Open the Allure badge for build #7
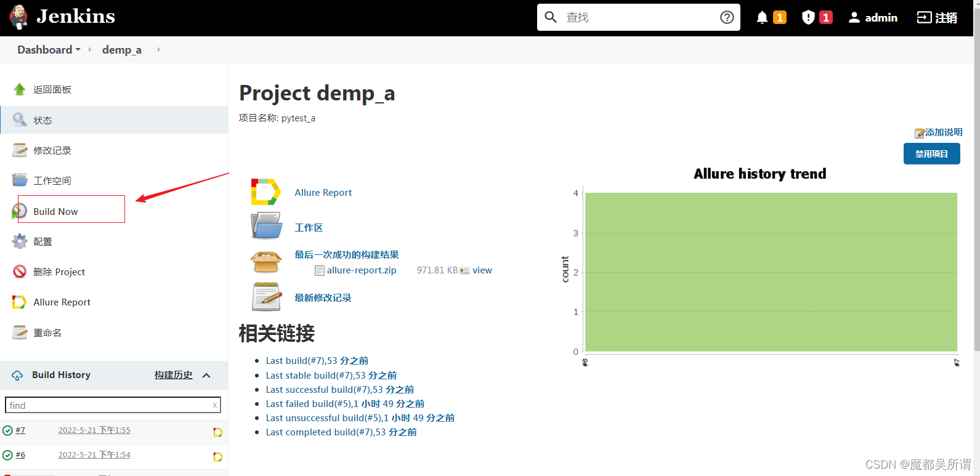Screen dimensions: 980x476 pyautogui.click(x=217, y=432)
